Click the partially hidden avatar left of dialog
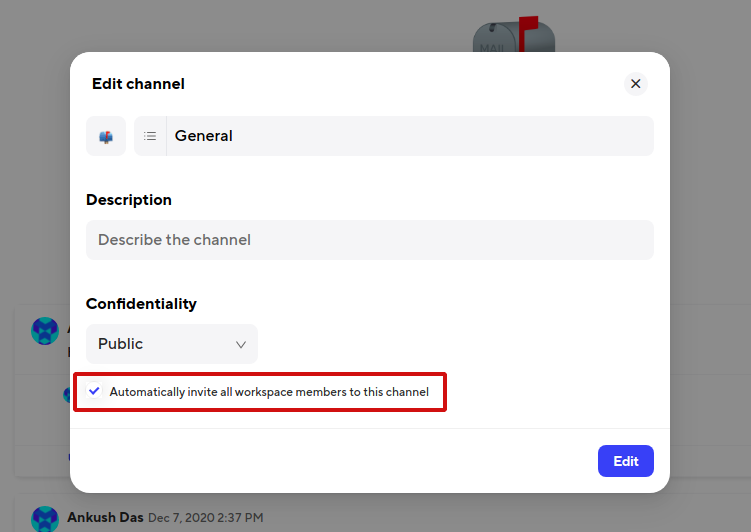 pos(45,331)
